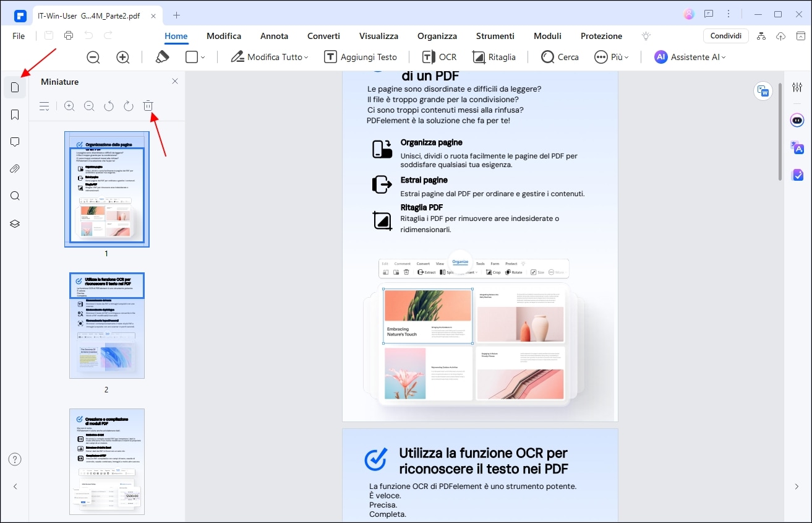Screen dimensions: 812x523
Task: Click the Help question mark icon
Action: click(15, 459)
